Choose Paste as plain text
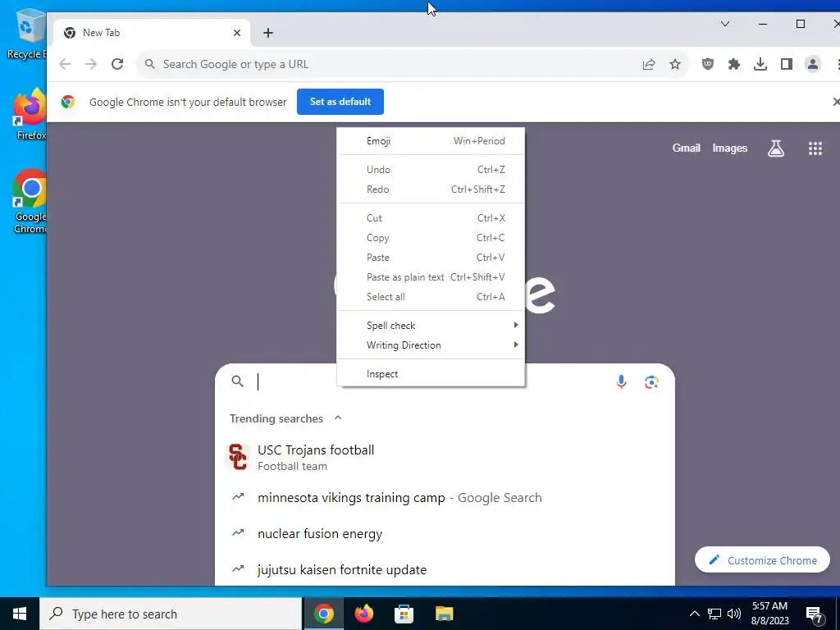840x630 pixels. [x=431, y=277]
